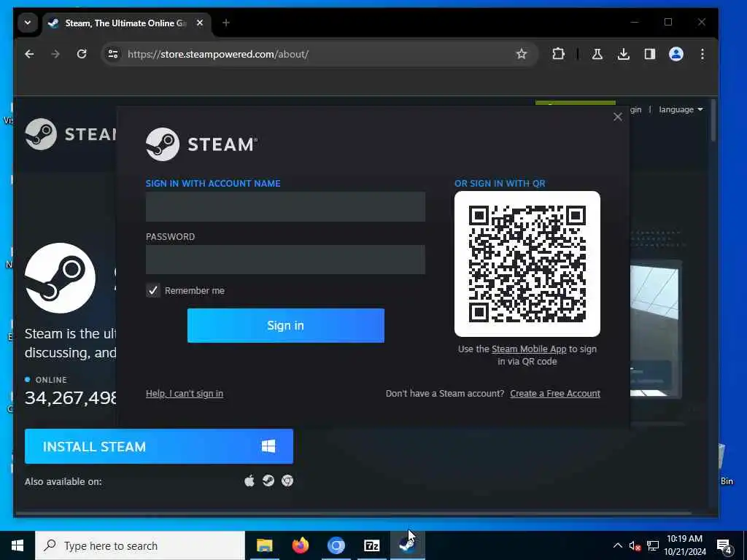
Task: Show hidden system tray icons
Action: [617, 545]
